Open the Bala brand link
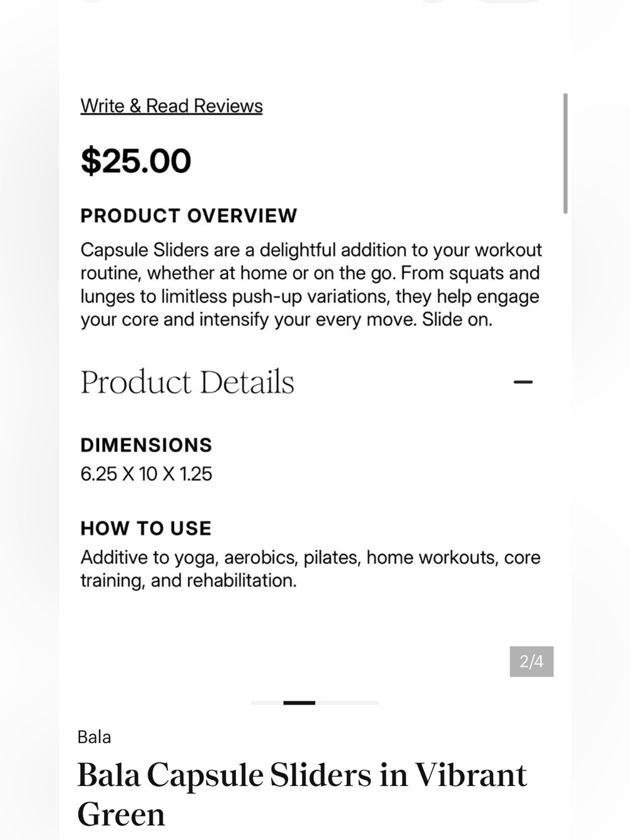Image resolution: width=630 pixels, height=840 pixels. (x=94, y=737)
